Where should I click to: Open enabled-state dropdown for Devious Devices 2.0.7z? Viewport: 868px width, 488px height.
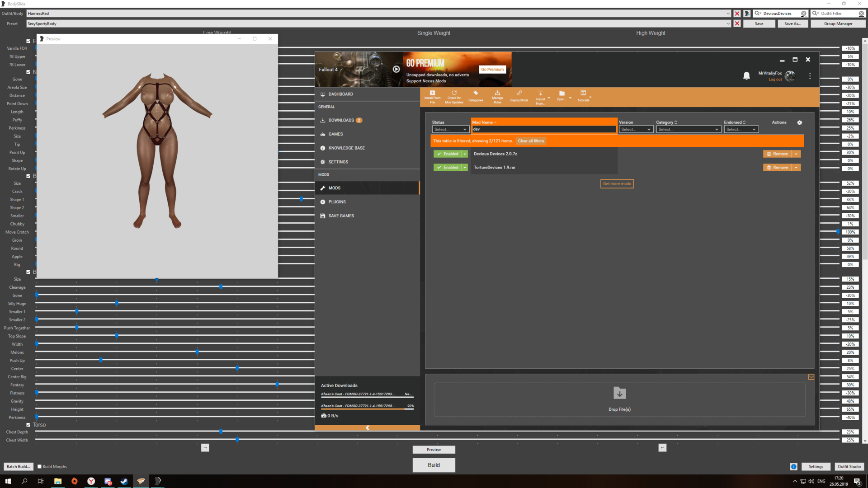[x=465, y=154]
